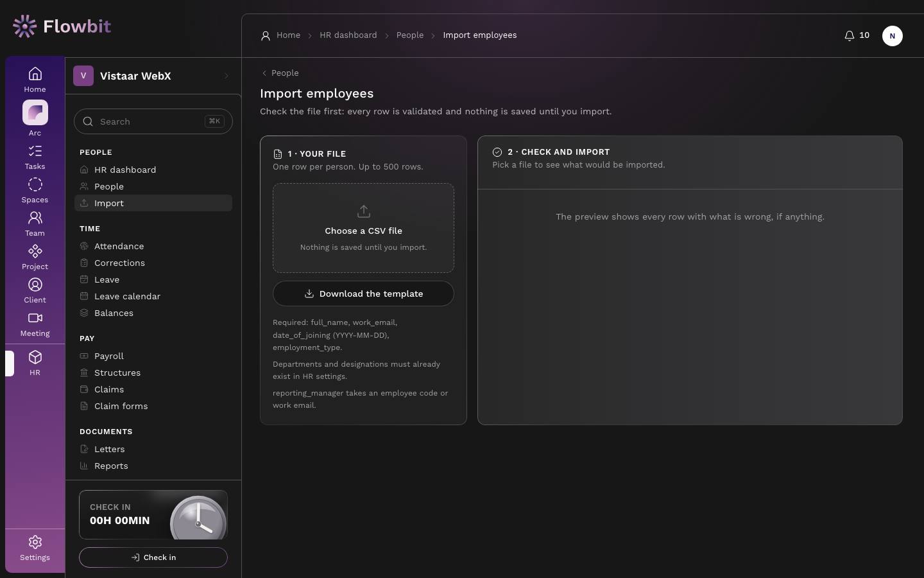Screen dimensions: 924x578
Task: Open Settings gear in the rail
Action: (x=35, y=548)
